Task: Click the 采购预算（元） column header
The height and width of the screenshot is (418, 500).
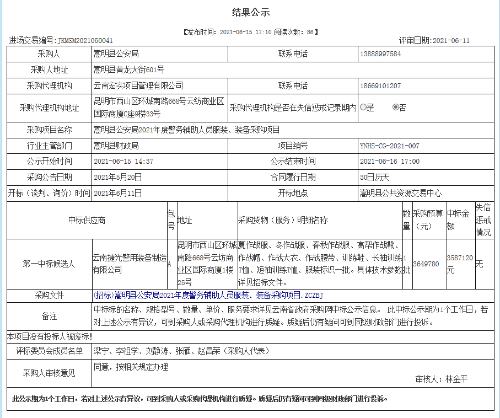Action: click(x=428, y=220)
